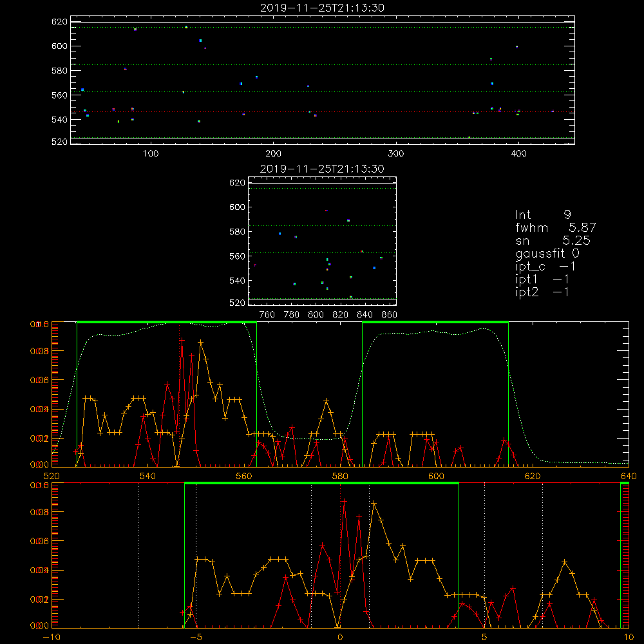
Task: Click x-axis label '840' of the small scatter plot
Action: 365,315
